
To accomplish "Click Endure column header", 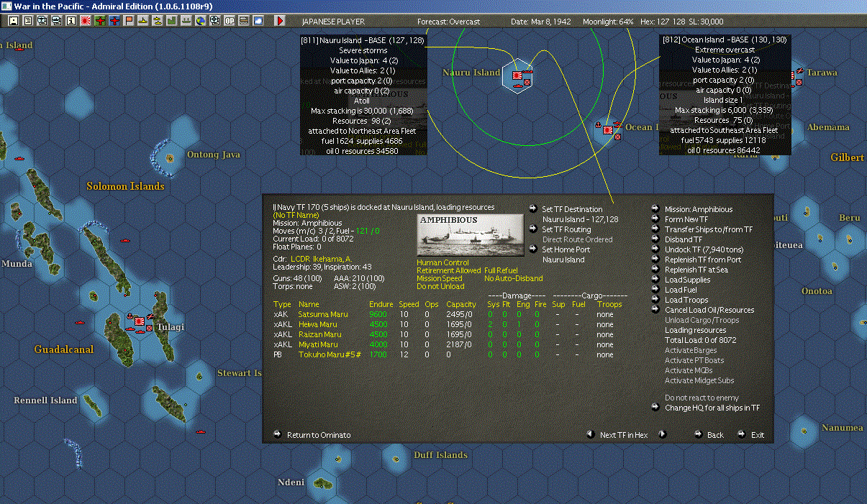I will [381, 304].
